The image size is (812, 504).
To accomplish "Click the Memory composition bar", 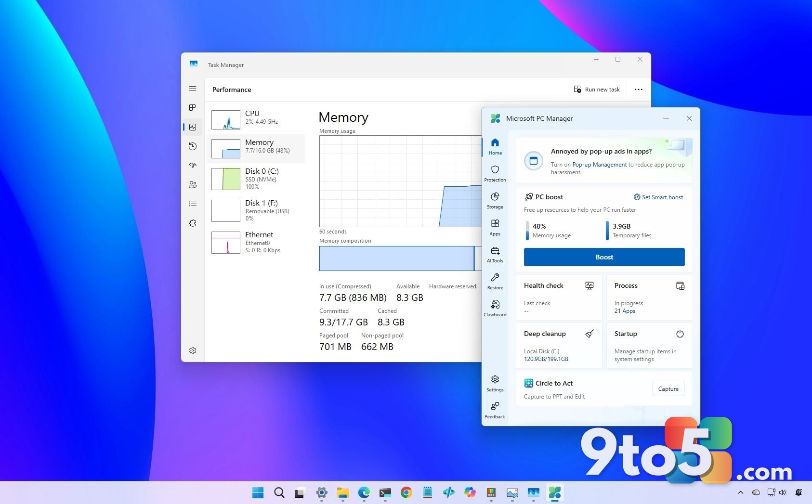I will (x=400, y=258).
